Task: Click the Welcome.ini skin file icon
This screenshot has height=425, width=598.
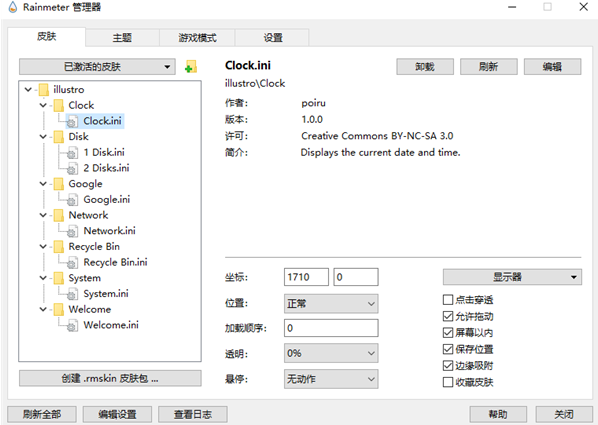Action: pyautogui.click(x=72, y=325)
